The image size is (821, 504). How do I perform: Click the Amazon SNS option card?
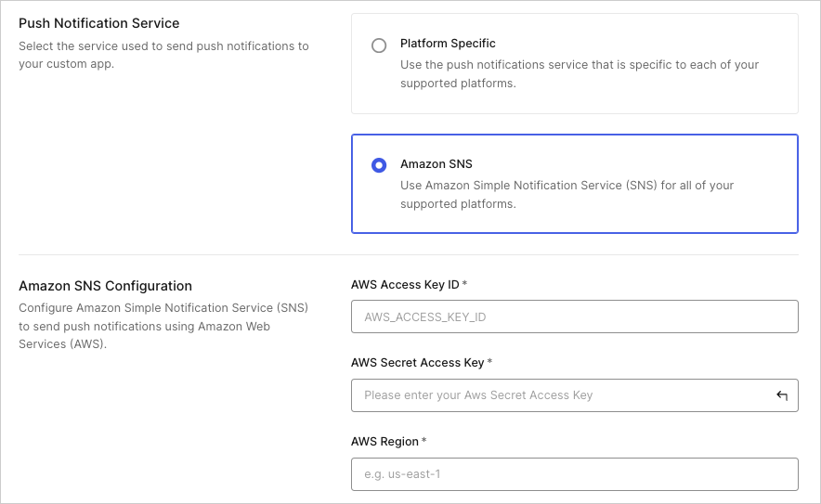574,184
